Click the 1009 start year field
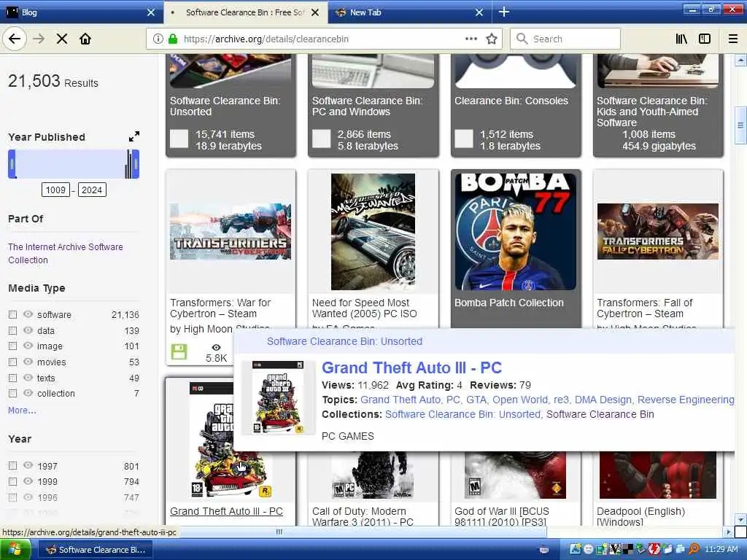The width and height of the screenshot is (747, 560). point(55,190)
